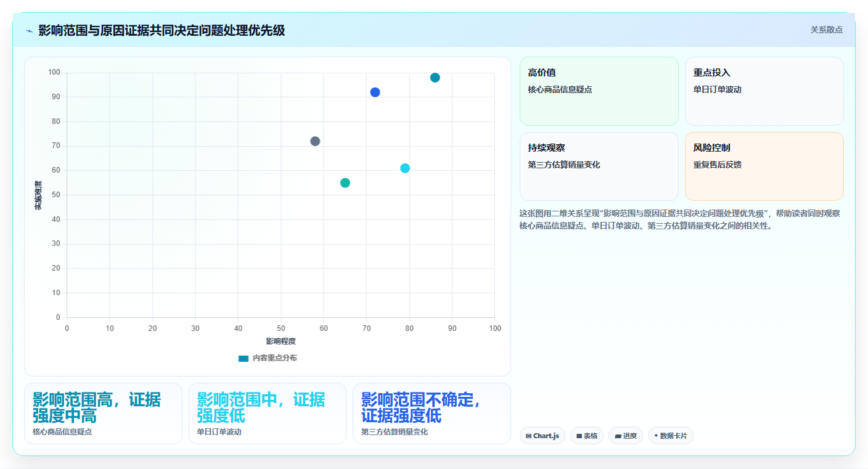The width and height of the screenshot is (868, 469).
Task: Click 单日订单波动 under the middle bottom card
Action: 219,432
